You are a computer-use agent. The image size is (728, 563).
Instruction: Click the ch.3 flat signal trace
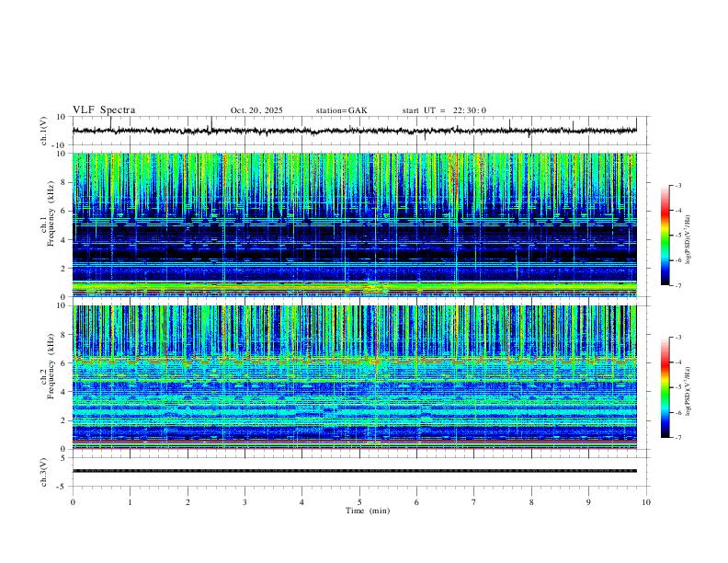(355, 471)
